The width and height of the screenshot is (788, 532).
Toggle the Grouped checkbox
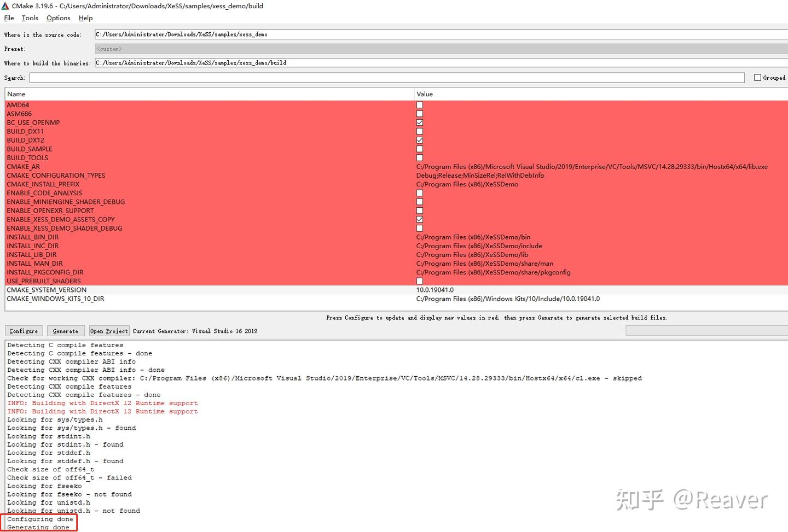758,77
